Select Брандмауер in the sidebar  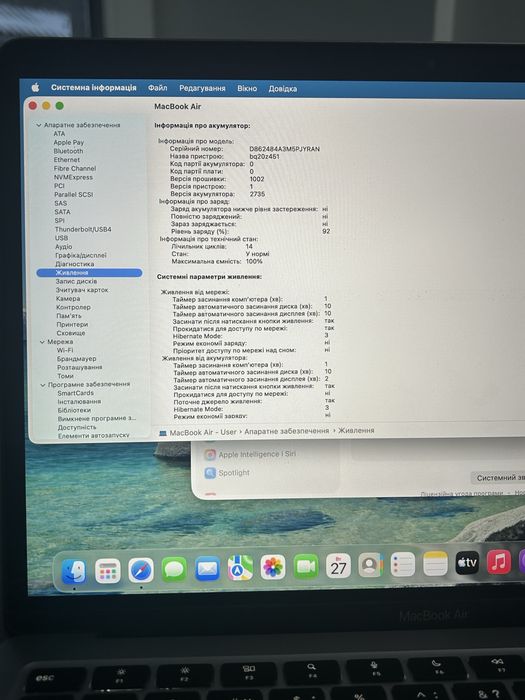coord(76,358)
